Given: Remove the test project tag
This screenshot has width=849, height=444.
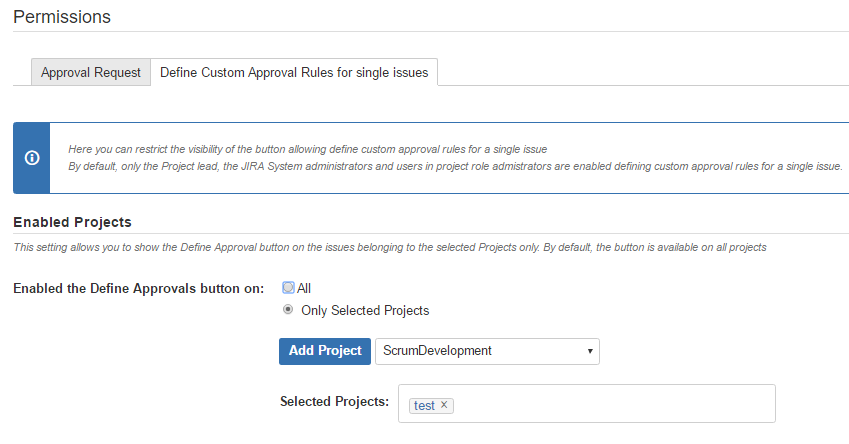Looking at the screenshot, I should pyautogui.click(x=444, y=405).
